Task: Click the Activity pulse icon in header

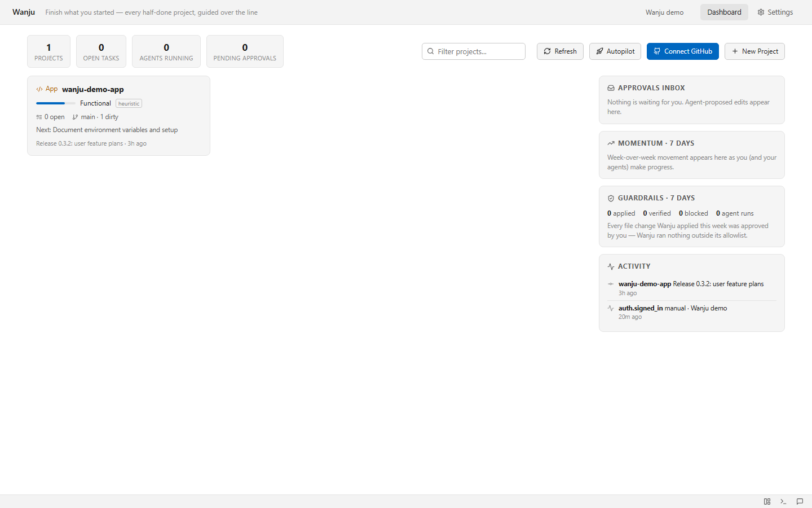Action: coord(611,266)
